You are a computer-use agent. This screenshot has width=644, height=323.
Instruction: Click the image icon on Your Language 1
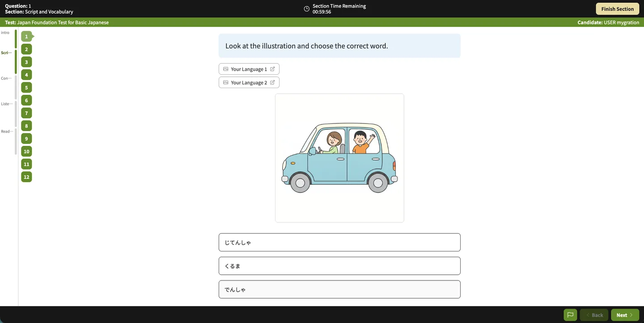[226, 69]
